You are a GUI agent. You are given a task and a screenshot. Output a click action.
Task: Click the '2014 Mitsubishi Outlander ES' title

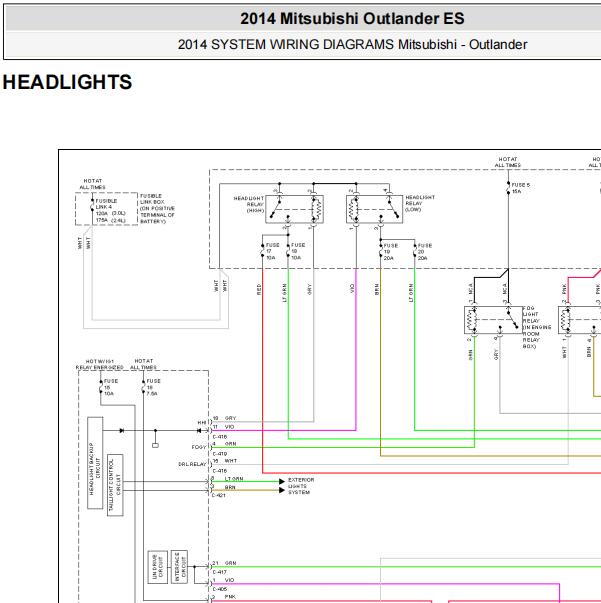click(x=352, y=18)
